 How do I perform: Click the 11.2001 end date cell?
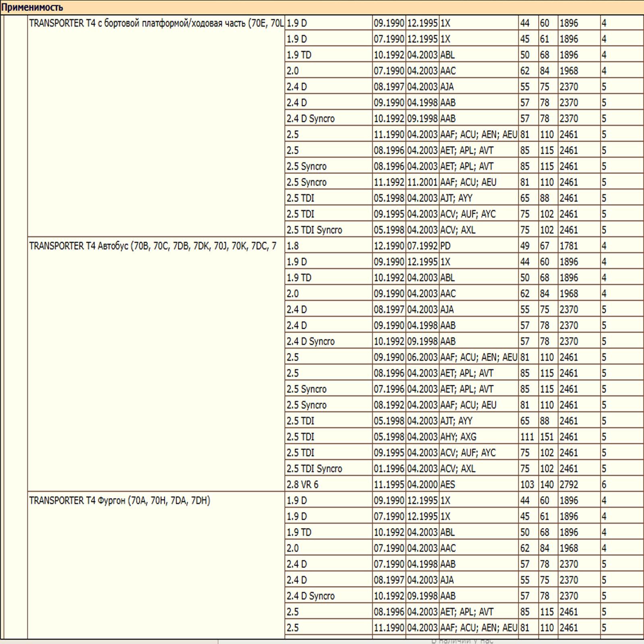[x=423, y=182]
